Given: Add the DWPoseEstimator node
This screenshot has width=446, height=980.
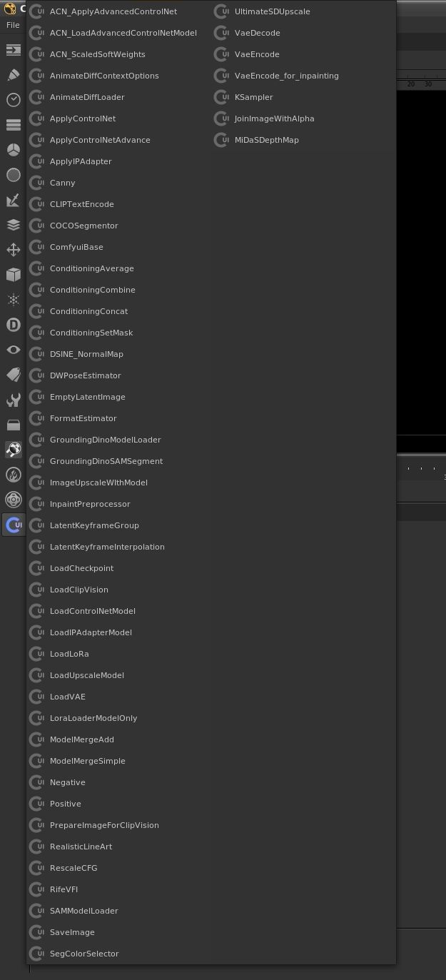Looking at the screenshot, I should [x=85, y=375].
